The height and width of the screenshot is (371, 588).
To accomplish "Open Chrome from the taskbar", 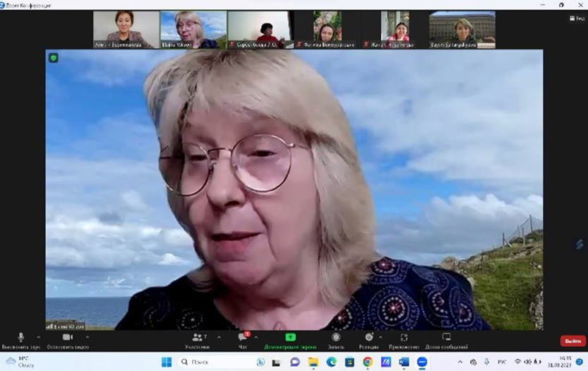I will [x=367, y=362].
